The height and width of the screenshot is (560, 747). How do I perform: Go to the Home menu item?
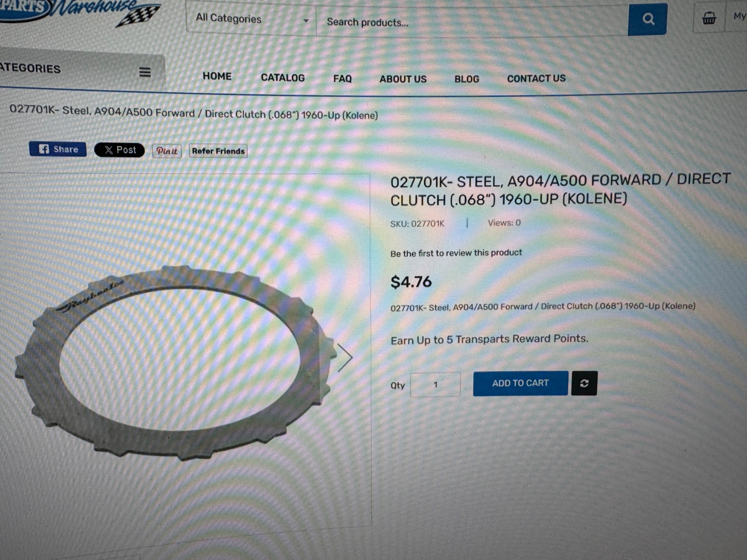coord(217,76)
